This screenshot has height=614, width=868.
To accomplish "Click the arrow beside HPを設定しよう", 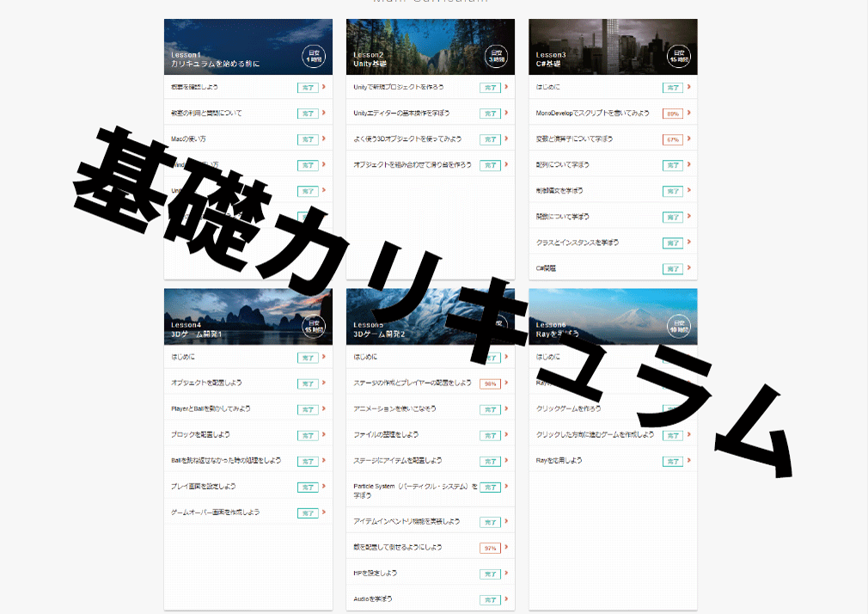I will coord(506,573).
